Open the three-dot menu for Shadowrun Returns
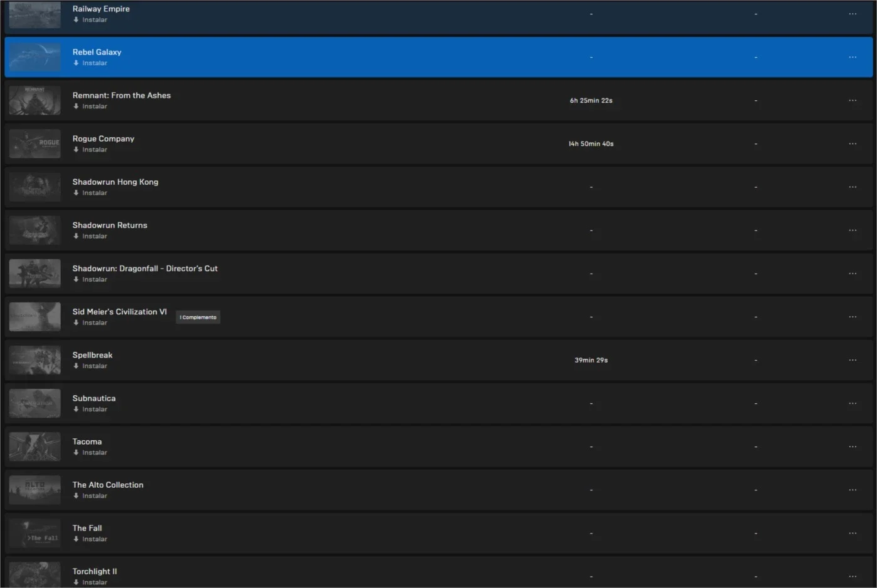 853,230
